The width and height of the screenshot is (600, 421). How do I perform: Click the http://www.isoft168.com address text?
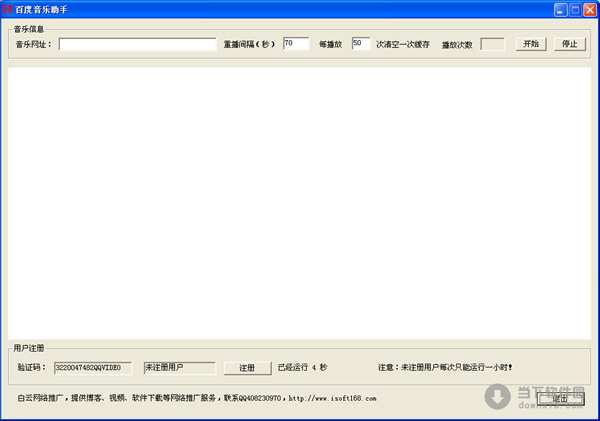point(332,398)
